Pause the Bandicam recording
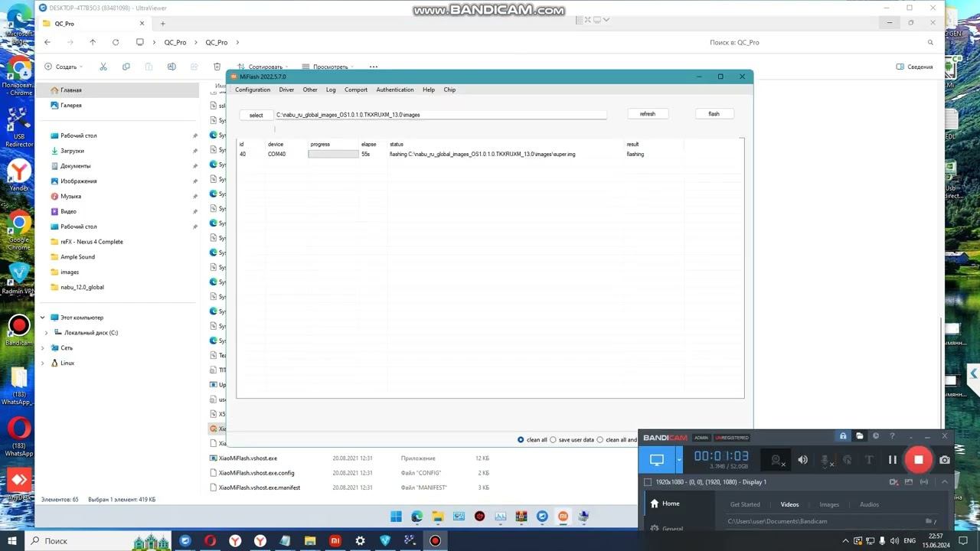Image resolution: width=980 pixels, height=551 pixels. coord(892,460)
